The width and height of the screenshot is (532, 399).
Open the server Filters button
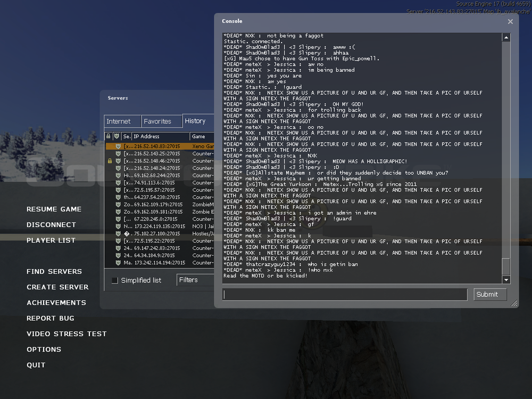point(195,280)
